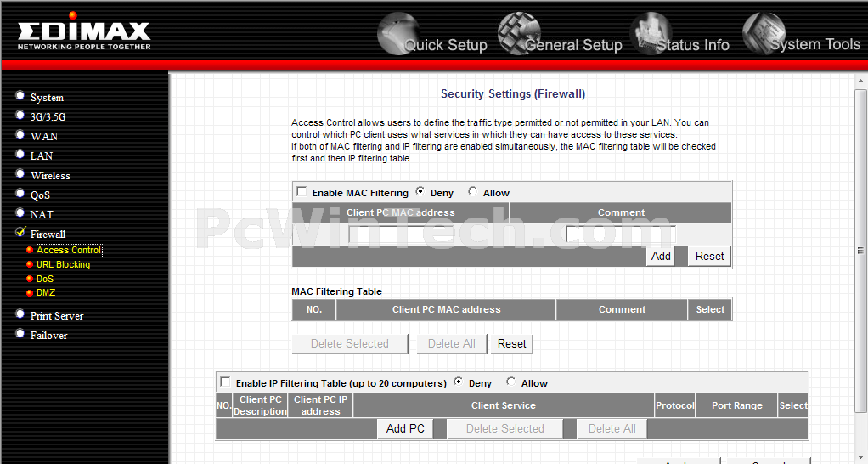Click the bullet icon beside NAT
Viewport: 868px width, 464px height.
(x=20, y=212)
